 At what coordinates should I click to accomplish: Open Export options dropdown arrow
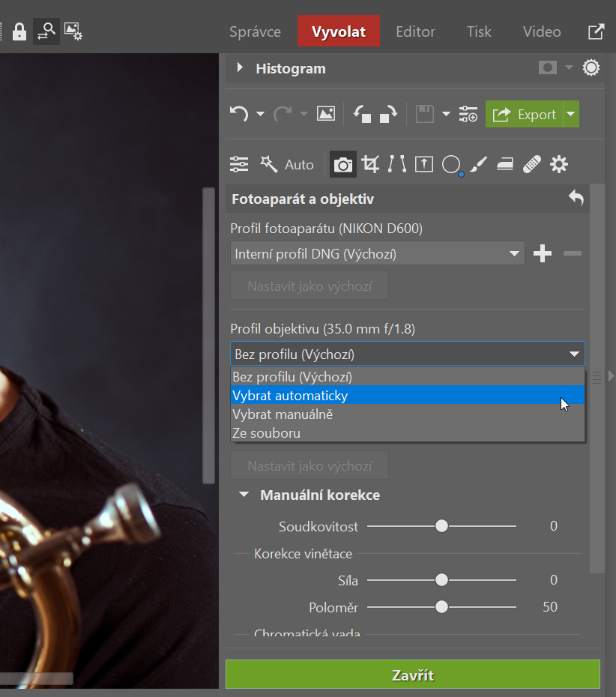point(571,114)
